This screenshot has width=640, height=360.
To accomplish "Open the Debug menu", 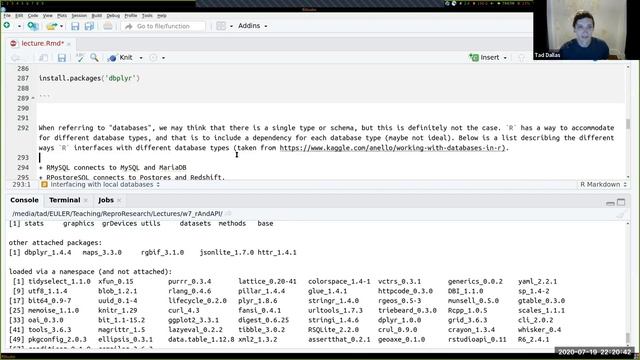I will coord(113,16).
